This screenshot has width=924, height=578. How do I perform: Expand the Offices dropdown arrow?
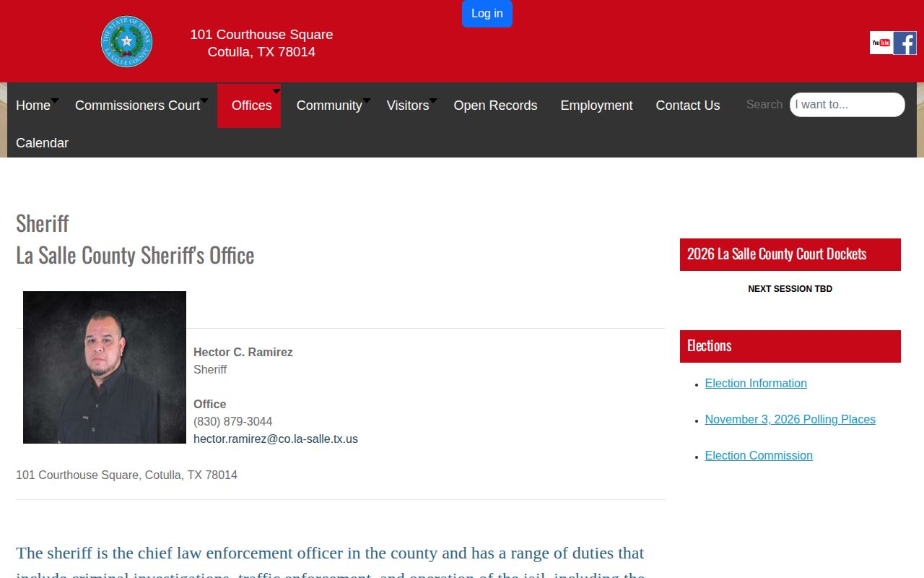pos(276,91)
